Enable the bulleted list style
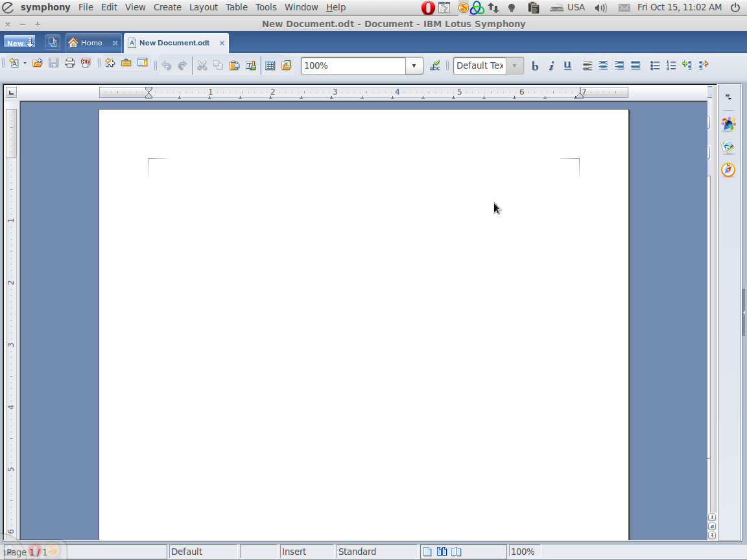This screenshot has height=560, width=747. [655, 65]
